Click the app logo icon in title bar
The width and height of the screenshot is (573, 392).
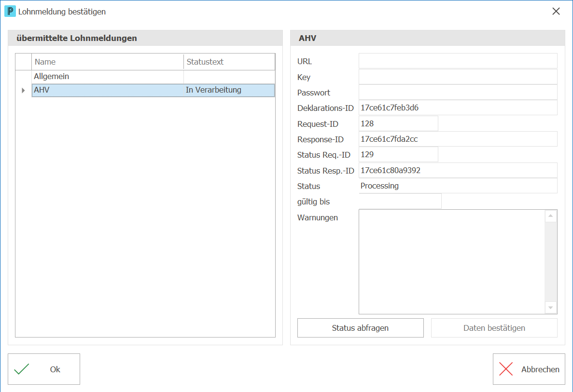click(x=10, y=11)
